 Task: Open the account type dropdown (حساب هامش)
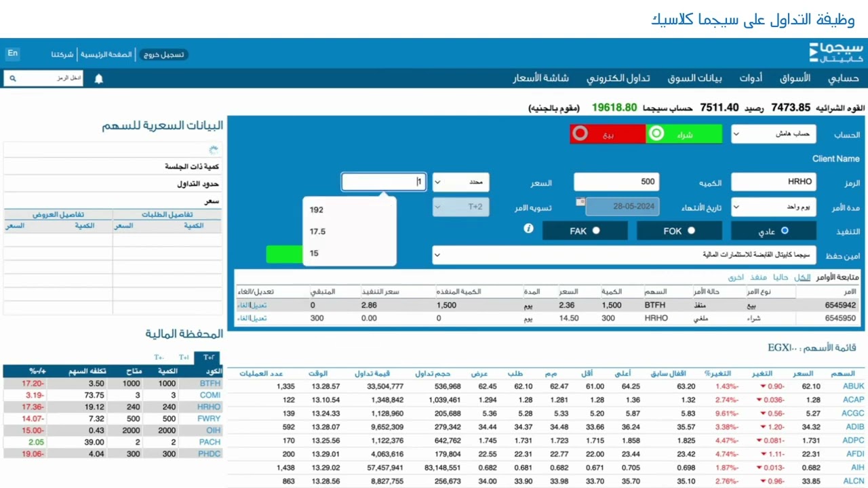(774, 134)
